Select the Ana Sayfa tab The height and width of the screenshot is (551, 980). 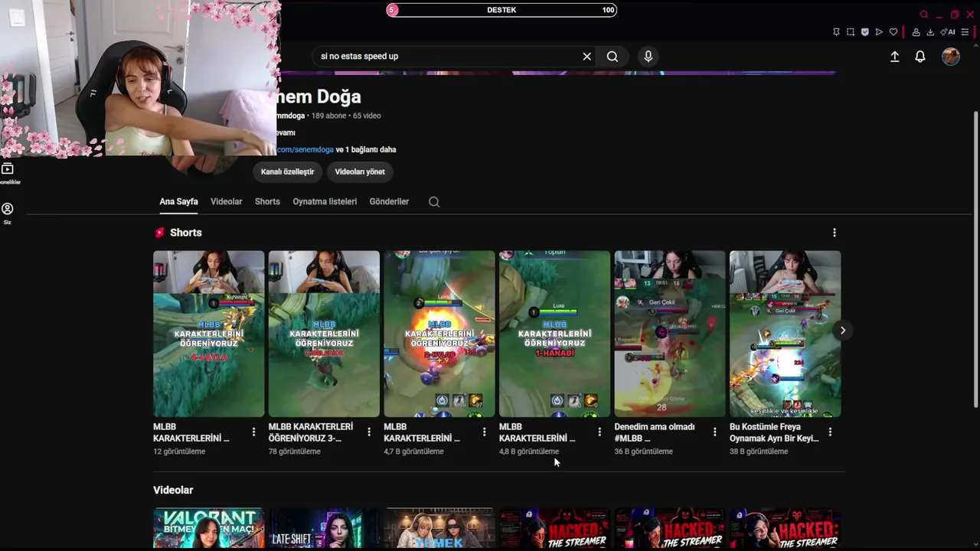(x=178, y=202)
